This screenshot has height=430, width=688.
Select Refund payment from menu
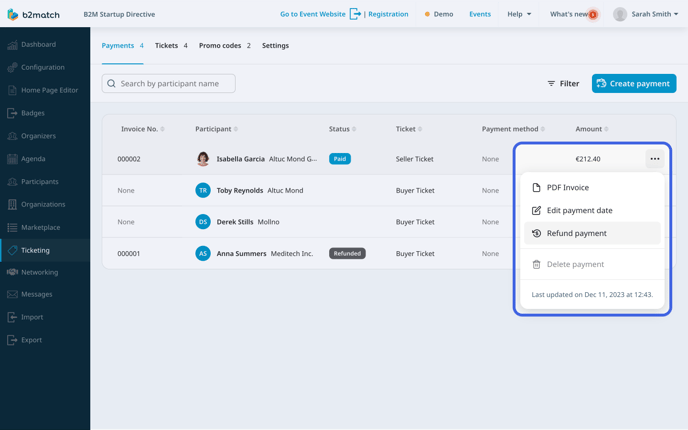[x=576, y=233]
